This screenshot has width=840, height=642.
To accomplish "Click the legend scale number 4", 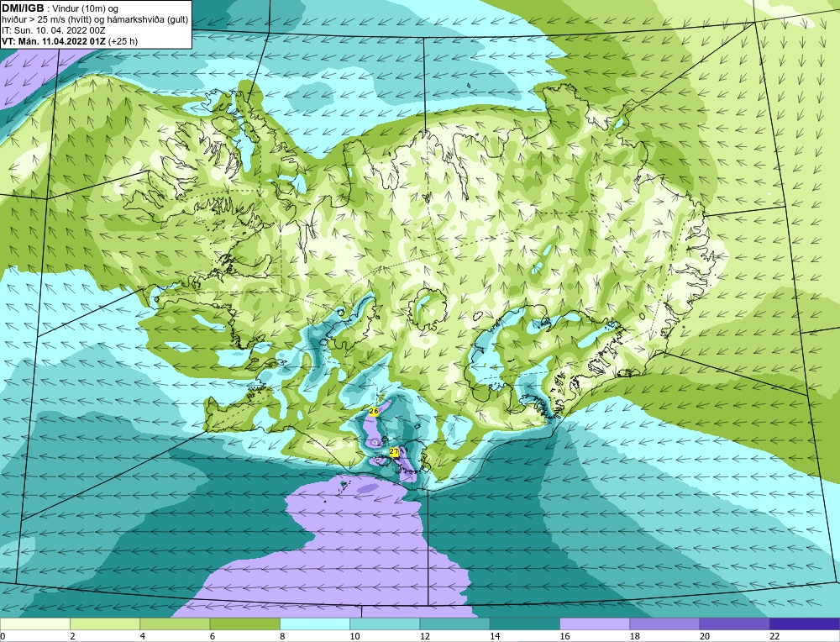I will (x=143, y=636).
